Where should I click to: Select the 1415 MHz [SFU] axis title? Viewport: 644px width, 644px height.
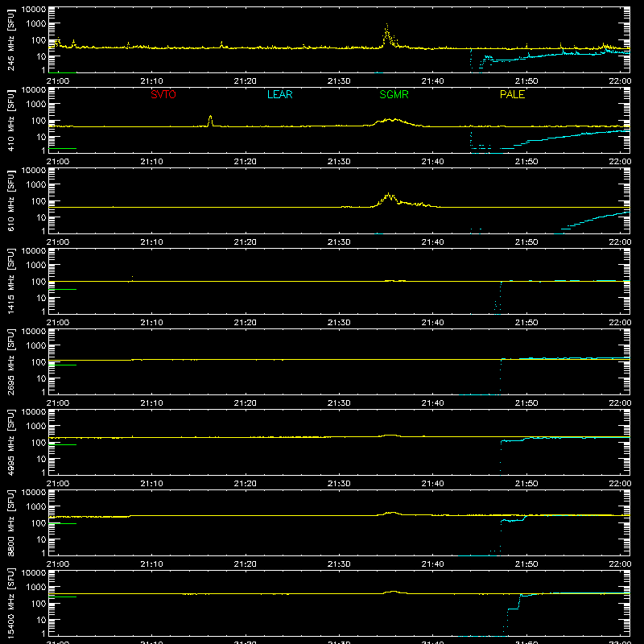pyautogui.click(x=11, y=281)
